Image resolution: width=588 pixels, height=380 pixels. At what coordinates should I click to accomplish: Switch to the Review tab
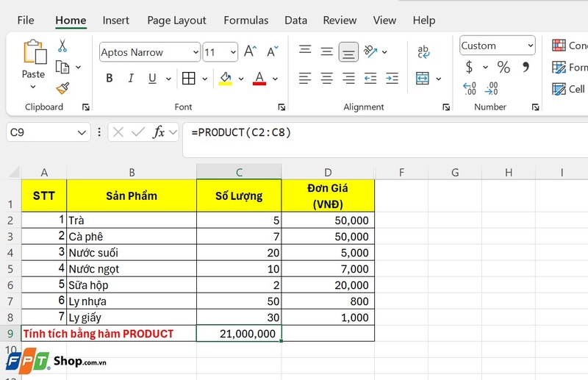point(340,21)
